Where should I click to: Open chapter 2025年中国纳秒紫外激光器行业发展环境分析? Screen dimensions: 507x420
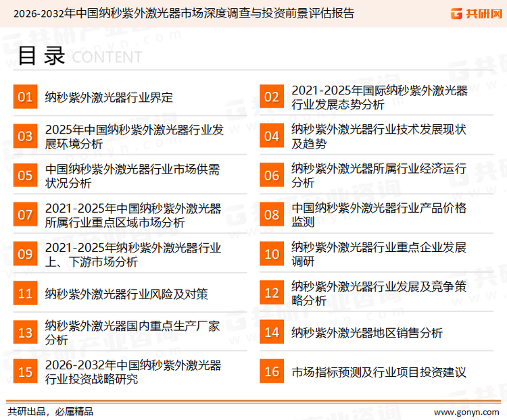[x=135, y=136]
